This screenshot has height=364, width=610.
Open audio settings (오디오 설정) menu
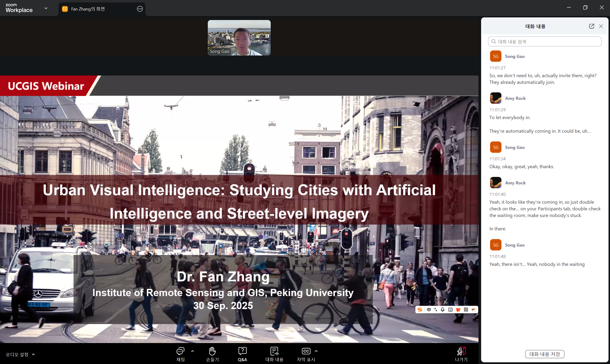20,354
